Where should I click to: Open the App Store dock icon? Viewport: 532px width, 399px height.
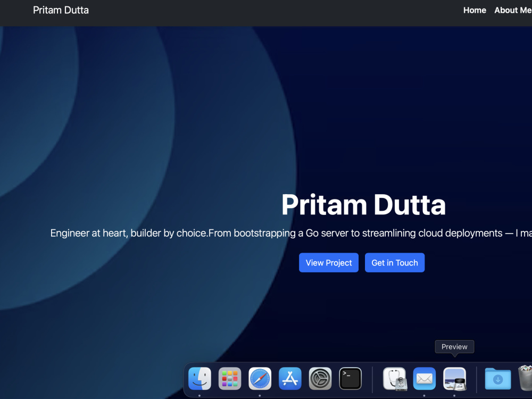coord(290,378)
